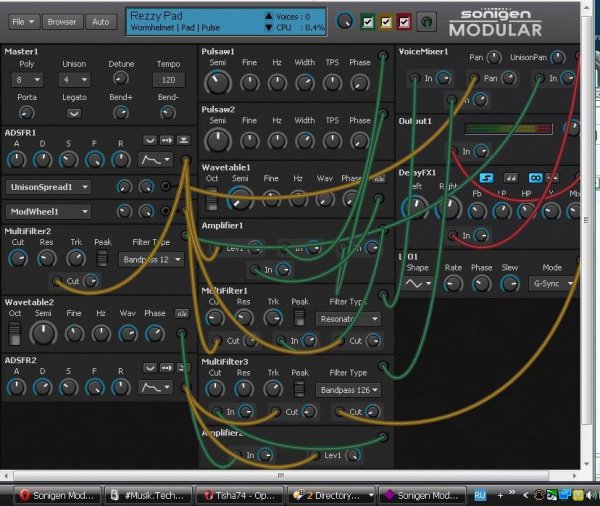
Task: Open MultiFilter1 Resonator filter type dropdown
Action: 348,319
